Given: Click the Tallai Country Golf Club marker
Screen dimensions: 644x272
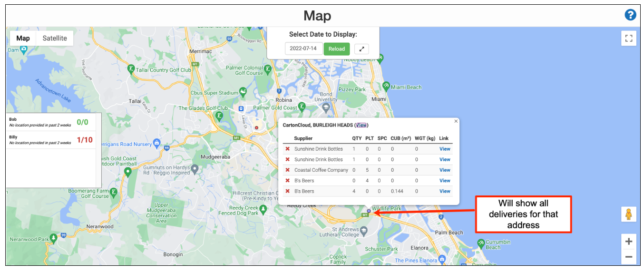Looking at the screenshot, I should (x=130, y=69).
